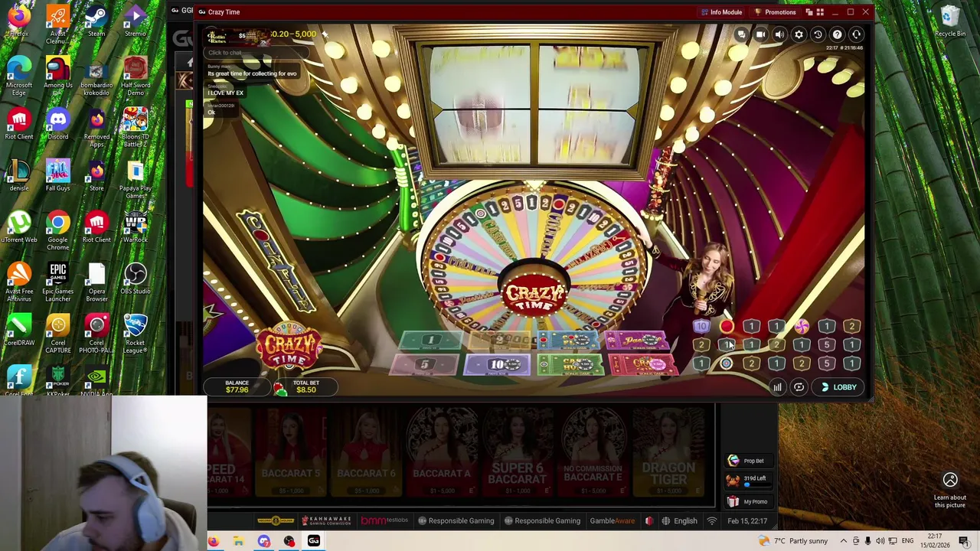Open Discord desktop shortcut
The image size is (980, 551).
57,123
